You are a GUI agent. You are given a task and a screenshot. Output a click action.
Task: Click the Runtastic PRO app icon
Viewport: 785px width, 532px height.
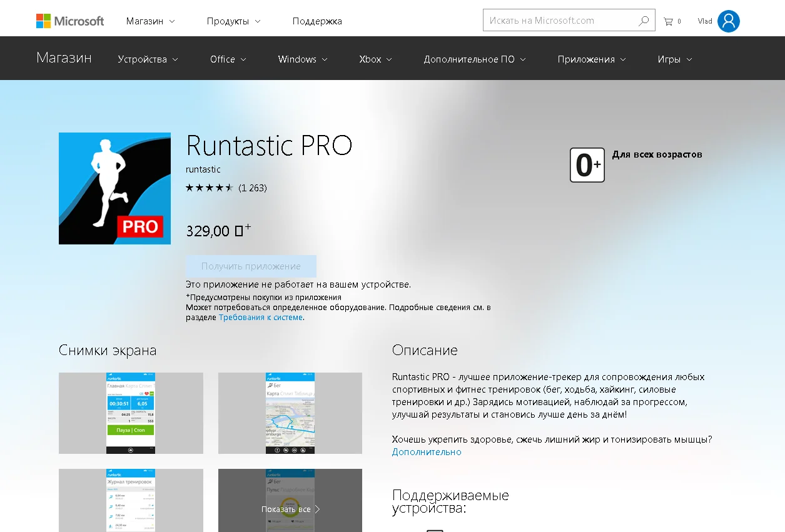point(114,188)
